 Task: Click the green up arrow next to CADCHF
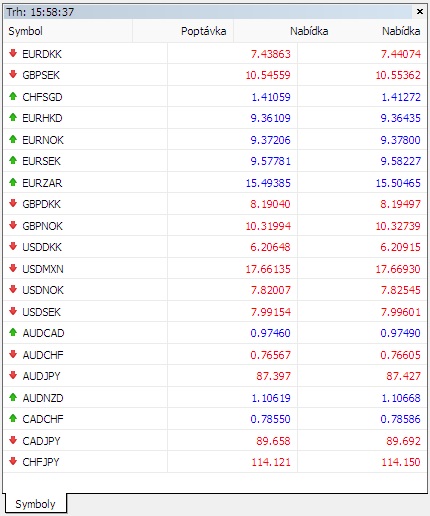pyautogui.click(x=13, y=418)
